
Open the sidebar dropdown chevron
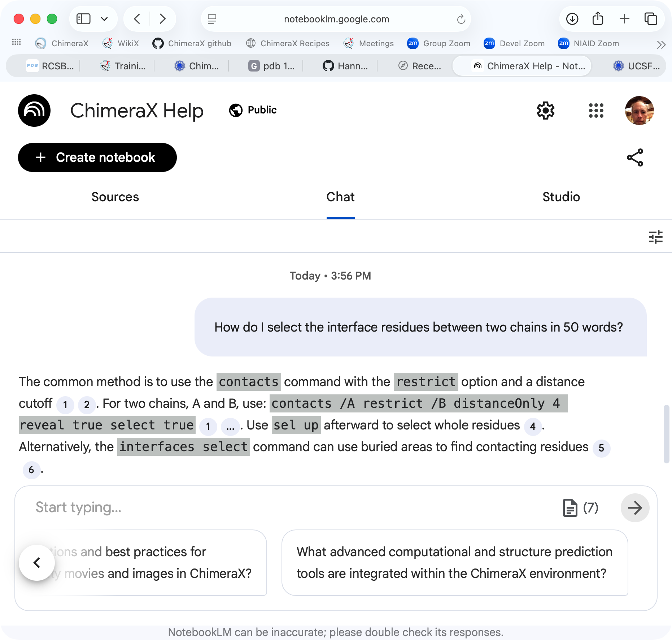tap(105, 19)
